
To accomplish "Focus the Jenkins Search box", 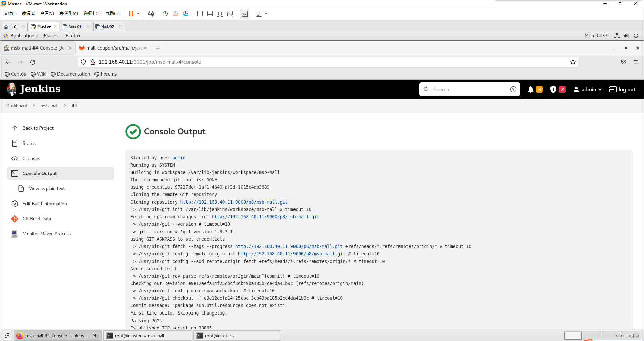I will click(470, 89).
